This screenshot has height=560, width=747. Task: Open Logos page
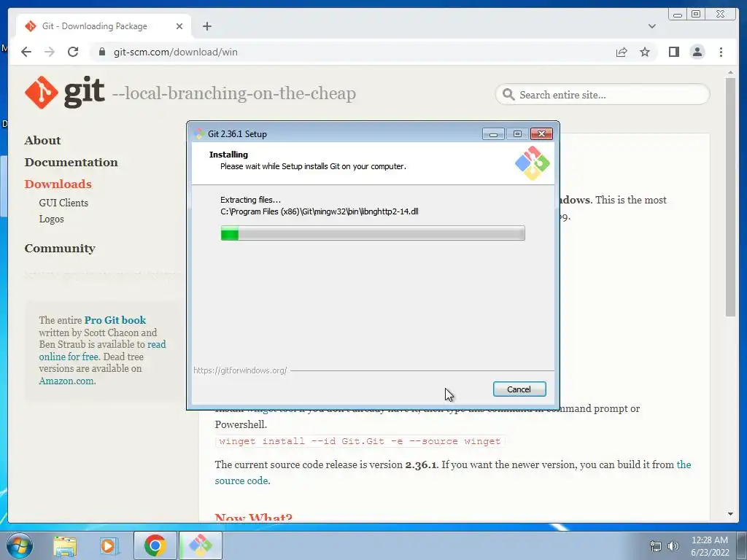tap(51, 219)
